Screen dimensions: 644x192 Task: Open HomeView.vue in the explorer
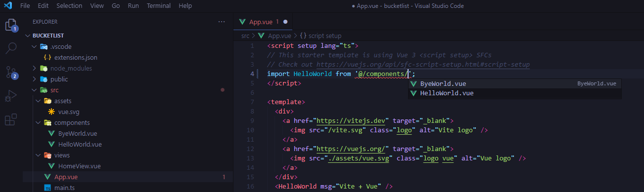click(x=79, y=166)
